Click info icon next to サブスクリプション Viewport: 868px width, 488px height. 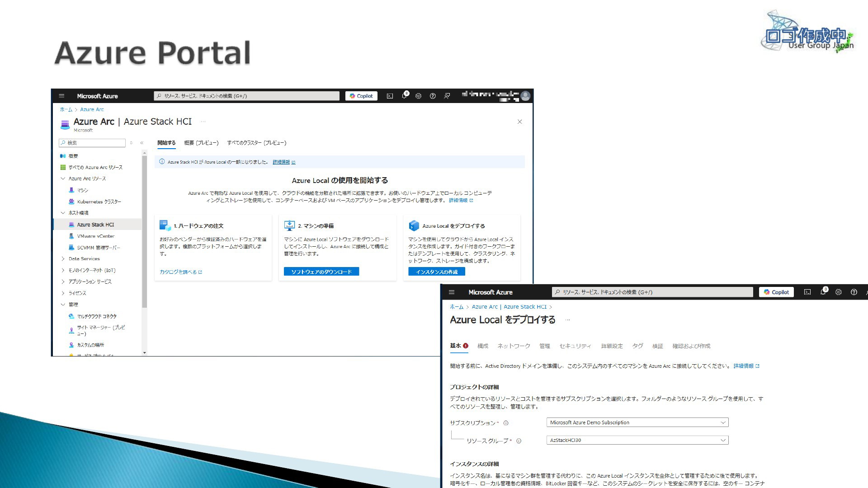506,423
